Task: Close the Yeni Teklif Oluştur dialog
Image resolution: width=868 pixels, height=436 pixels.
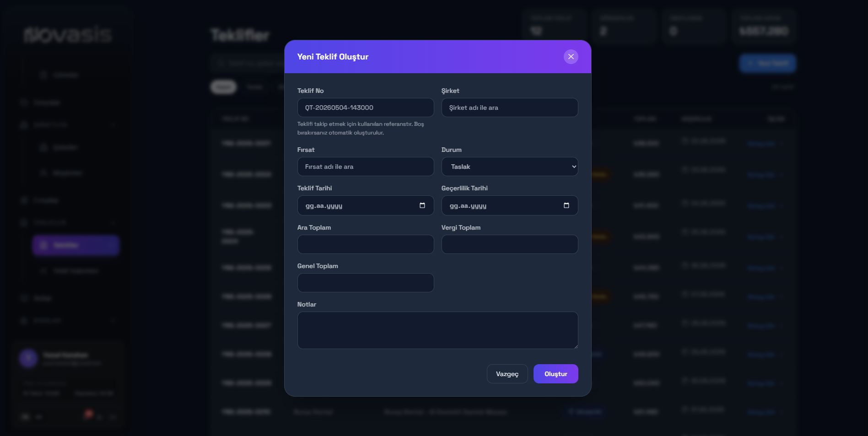Action: tap(571, 57)
